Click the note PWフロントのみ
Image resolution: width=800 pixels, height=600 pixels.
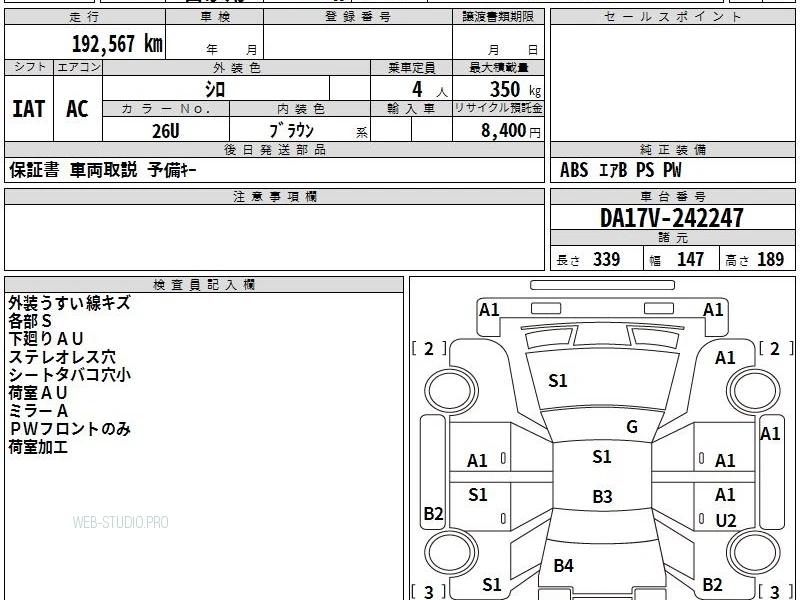(69, 429)
